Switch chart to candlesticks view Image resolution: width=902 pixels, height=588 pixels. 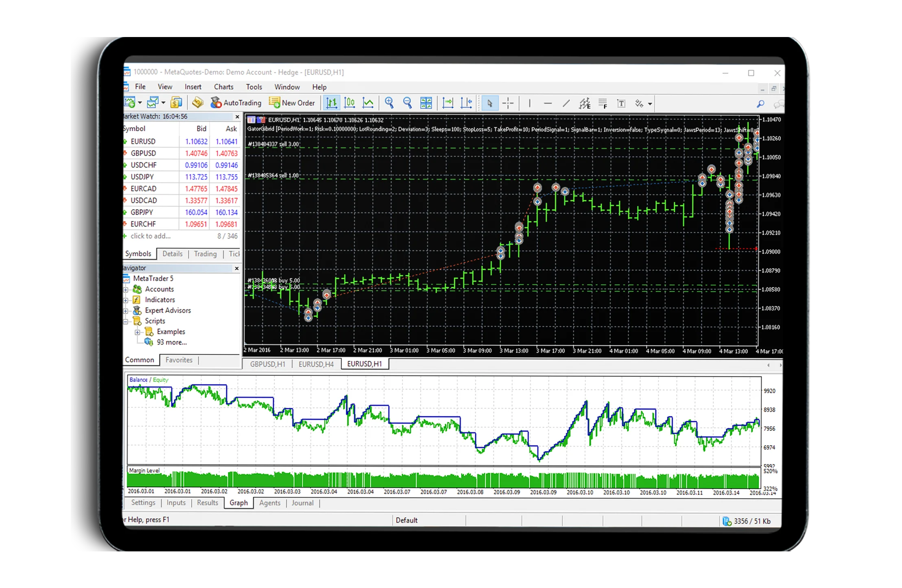tap(349, 103)
